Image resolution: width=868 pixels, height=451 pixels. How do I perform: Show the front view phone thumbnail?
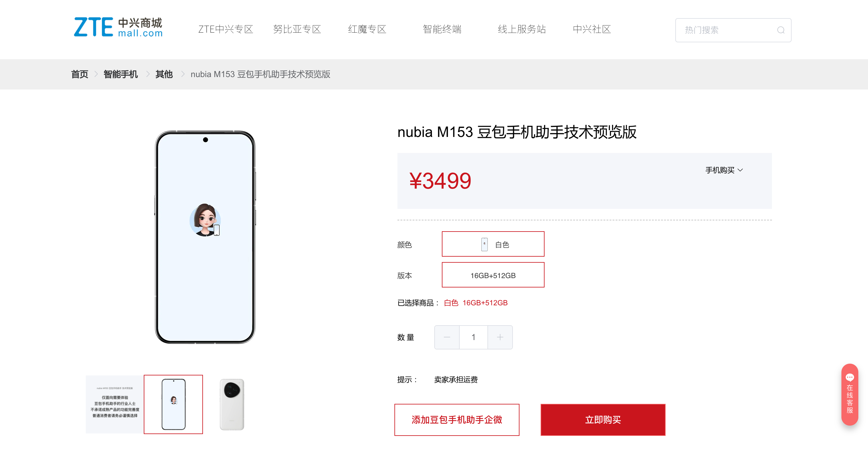(173, 404)
